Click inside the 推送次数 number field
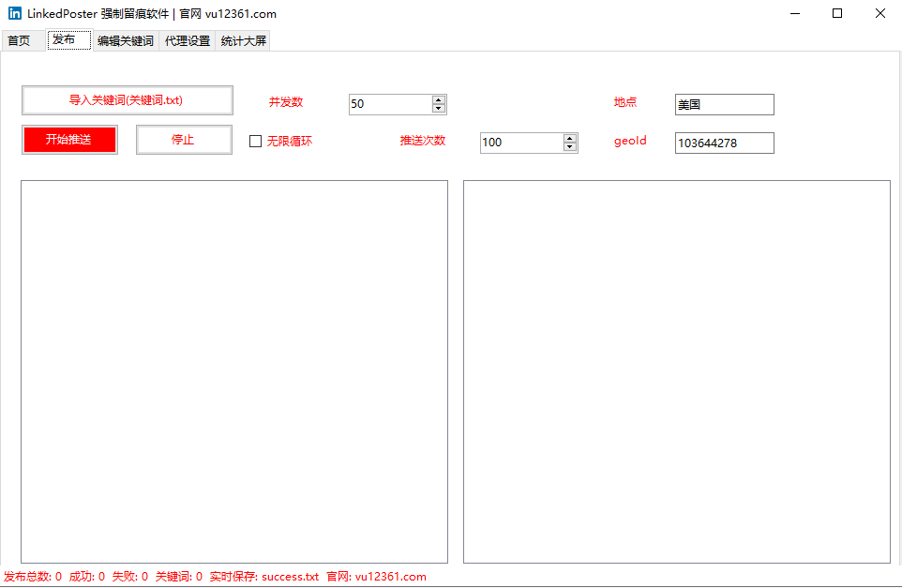This screenshot has height=588, width=902. [x=520, y=143]
